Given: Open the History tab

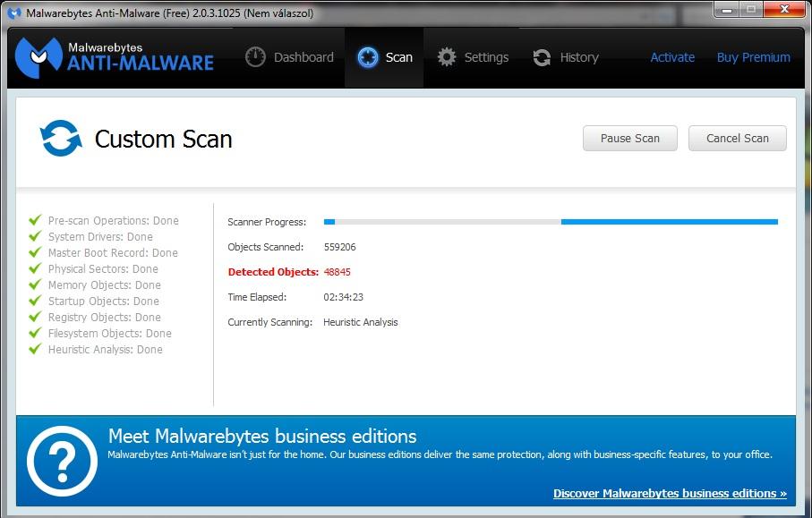Looking at the screenshot, I should (566, 57).
